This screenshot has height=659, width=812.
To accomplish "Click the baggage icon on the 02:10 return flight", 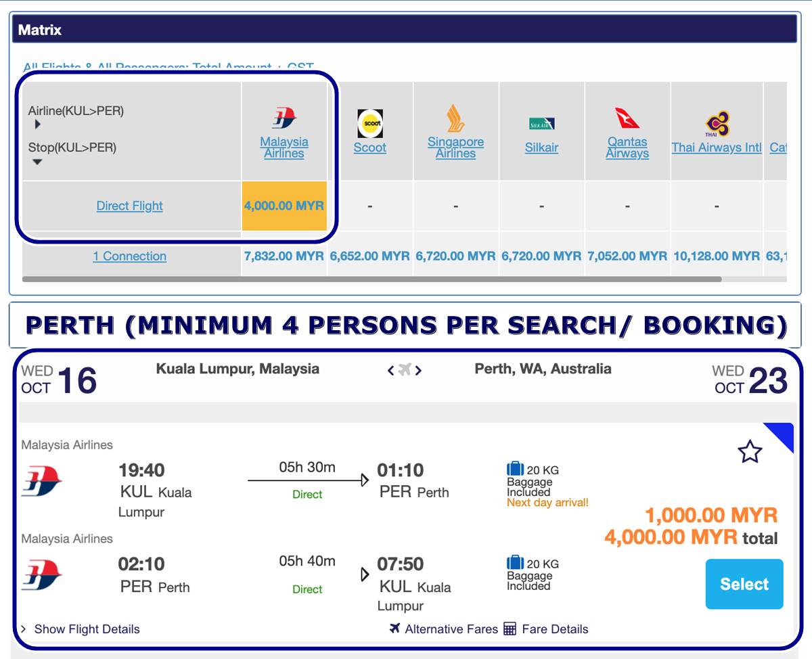I will point(516,562).
